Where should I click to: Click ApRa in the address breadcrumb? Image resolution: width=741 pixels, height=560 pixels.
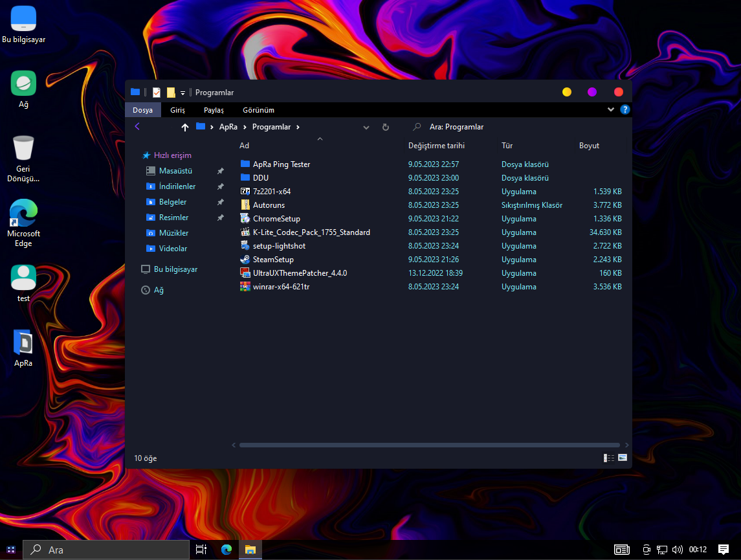pyautogui.click(x=228, y=127)
